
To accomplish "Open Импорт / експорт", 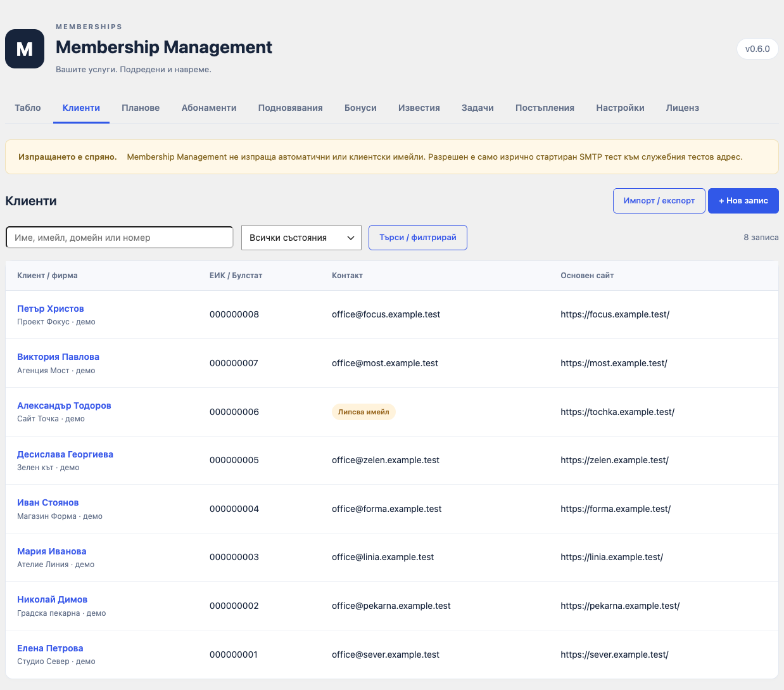I will pyautogui.click(x=659, y=201).
